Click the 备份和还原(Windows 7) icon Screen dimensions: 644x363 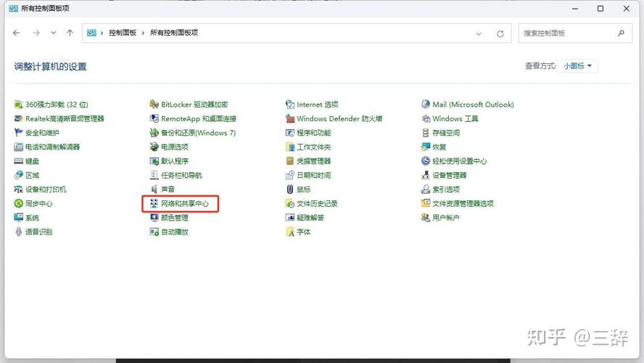(154, 133)
